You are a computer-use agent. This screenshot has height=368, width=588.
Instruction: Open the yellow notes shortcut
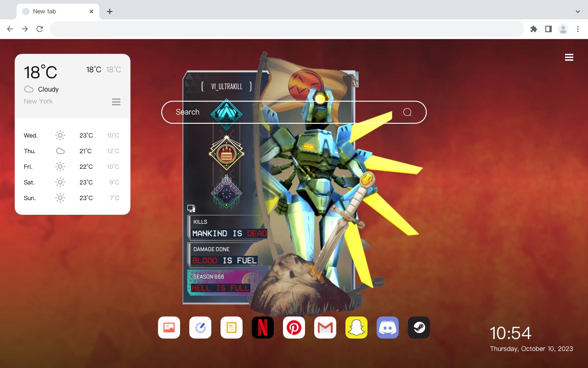(x=232, y=328)
